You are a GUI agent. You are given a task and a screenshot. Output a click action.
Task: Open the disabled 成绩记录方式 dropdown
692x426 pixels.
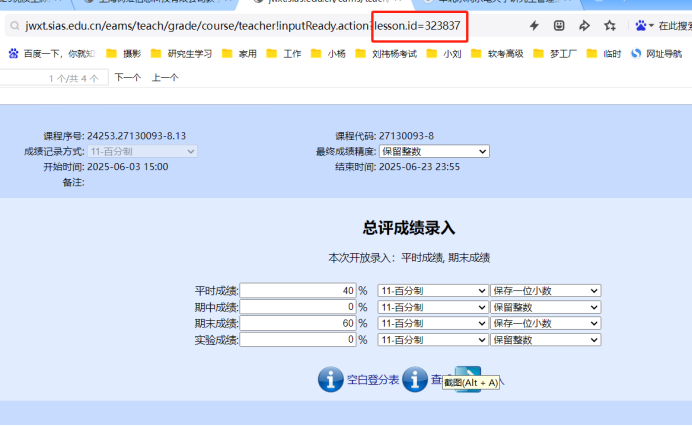click(x=142, y=151)
